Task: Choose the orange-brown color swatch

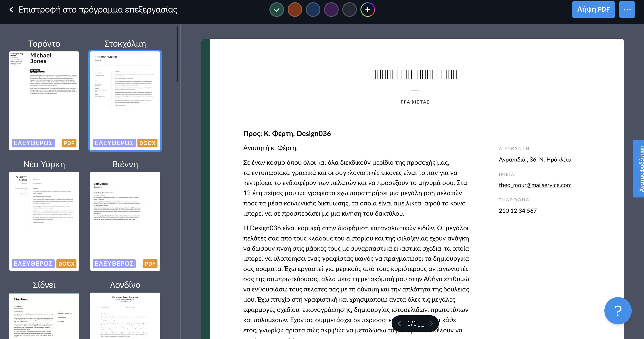Action: pyautogui.click(x=295, y=10)
